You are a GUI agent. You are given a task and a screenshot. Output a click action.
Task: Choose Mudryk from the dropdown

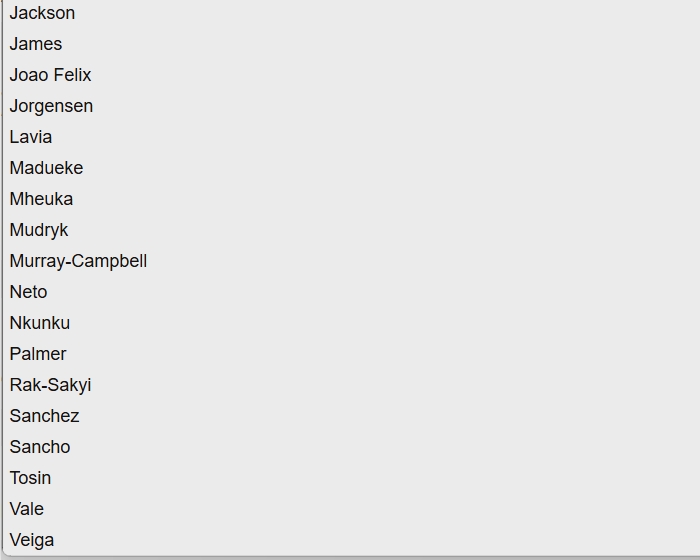click(39, 230)
